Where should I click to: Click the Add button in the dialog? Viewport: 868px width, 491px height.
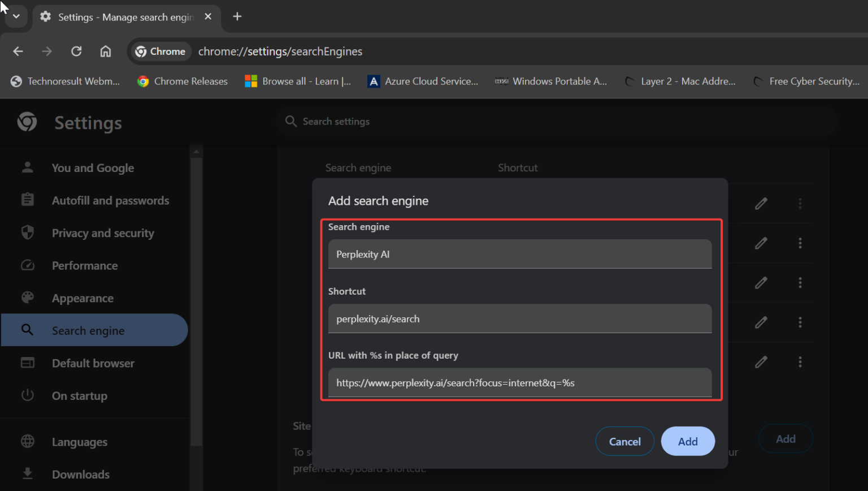pyautogui.click(x=687, y=441)
